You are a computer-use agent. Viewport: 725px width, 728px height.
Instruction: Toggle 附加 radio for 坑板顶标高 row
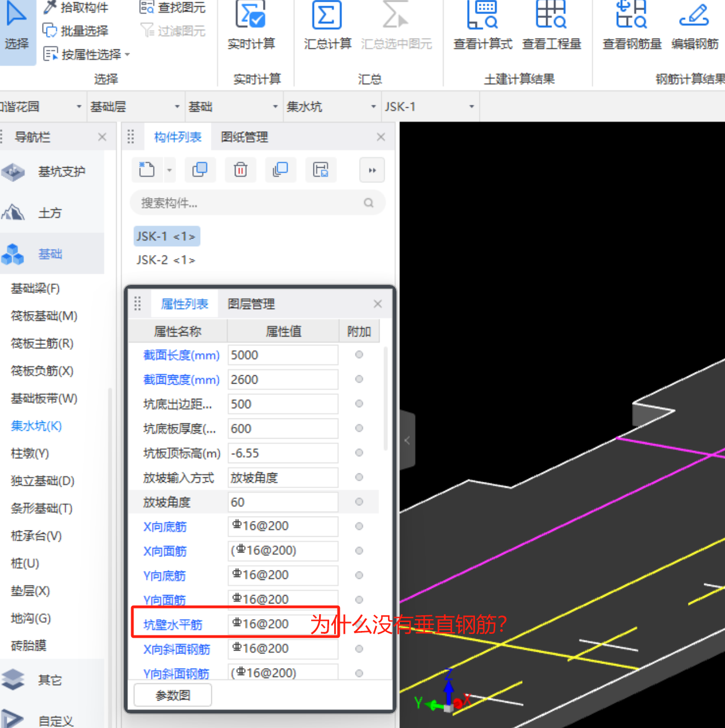(x=359, y=453)
